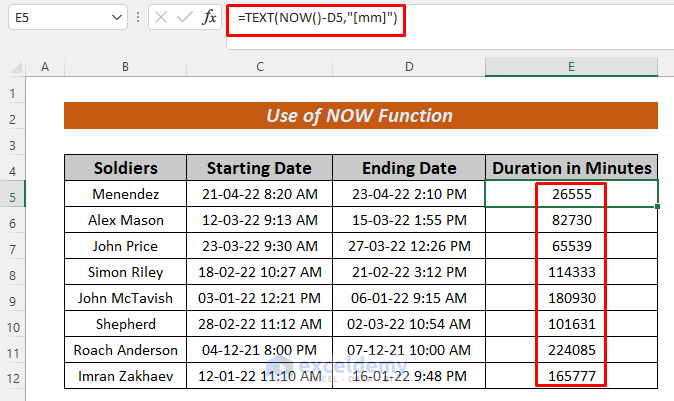
Task: Select the cell containing 'Simon Riley'
Action: click(126, 272)
